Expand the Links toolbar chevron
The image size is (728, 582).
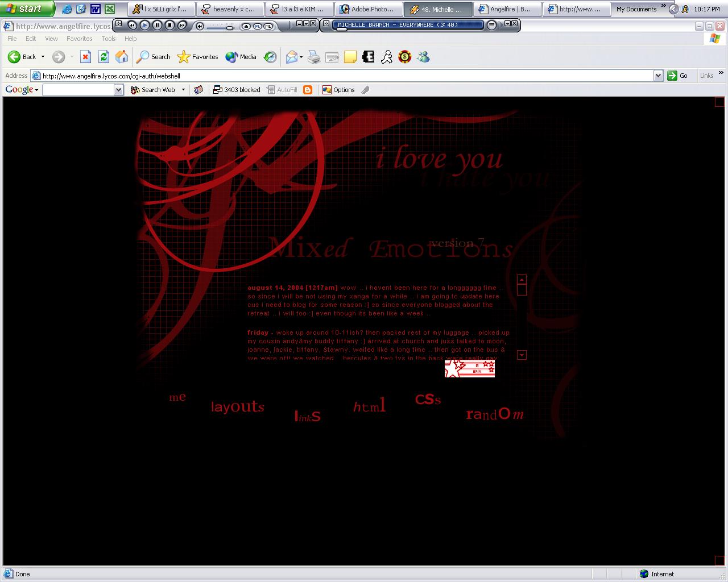pyautogui.click(x=721, y=73)
